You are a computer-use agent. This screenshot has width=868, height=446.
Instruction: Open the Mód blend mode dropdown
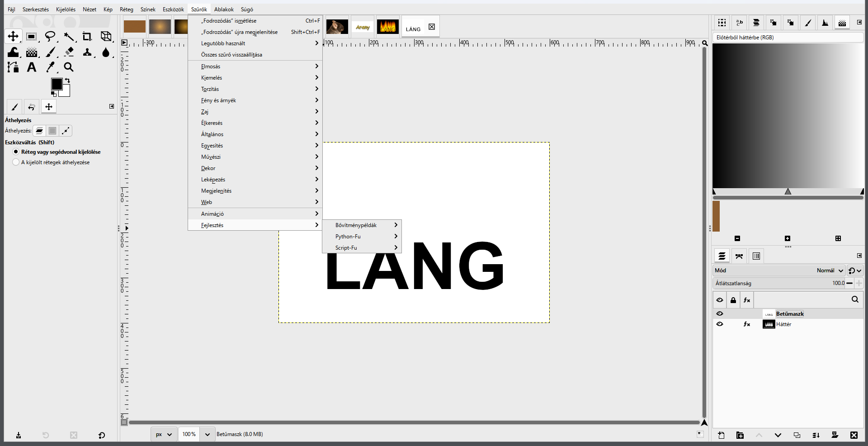point(778,270)
